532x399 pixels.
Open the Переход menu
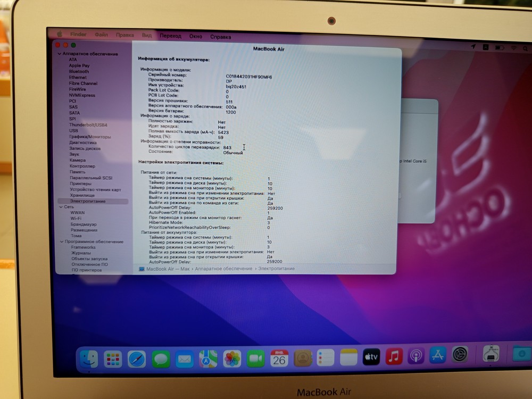[171, 36]
